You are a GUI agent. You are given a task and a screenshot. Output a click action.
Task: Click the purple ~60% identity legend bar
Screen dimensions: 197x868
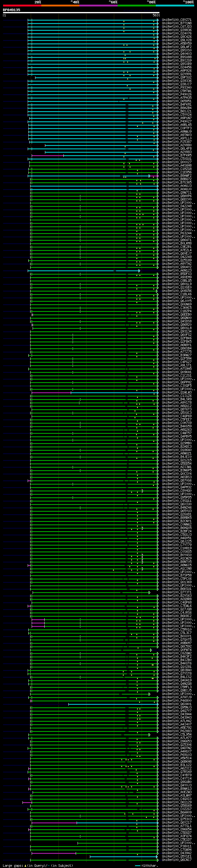click(x=99, y=6)
